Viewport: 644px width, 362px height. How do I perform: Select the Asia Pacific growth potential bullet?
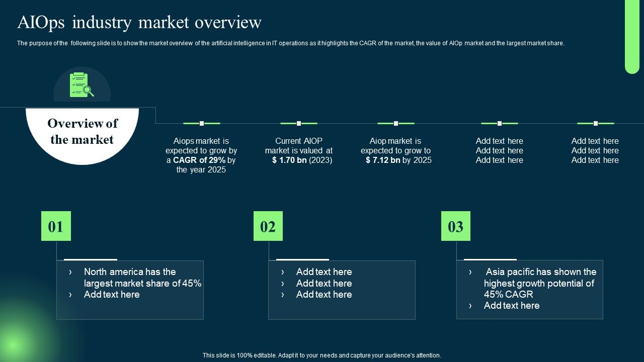click(540, 283)
